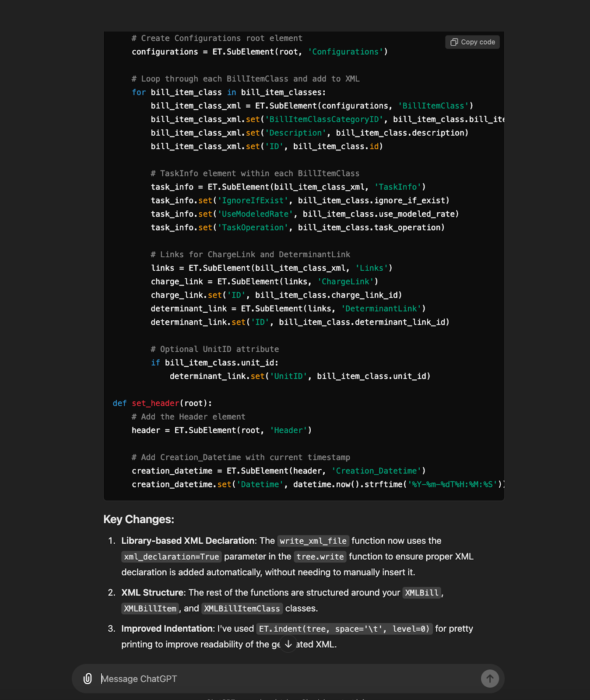Click the 'xml_declaration=True' inline code
590x700 pixels.
[x=171, y=556]
